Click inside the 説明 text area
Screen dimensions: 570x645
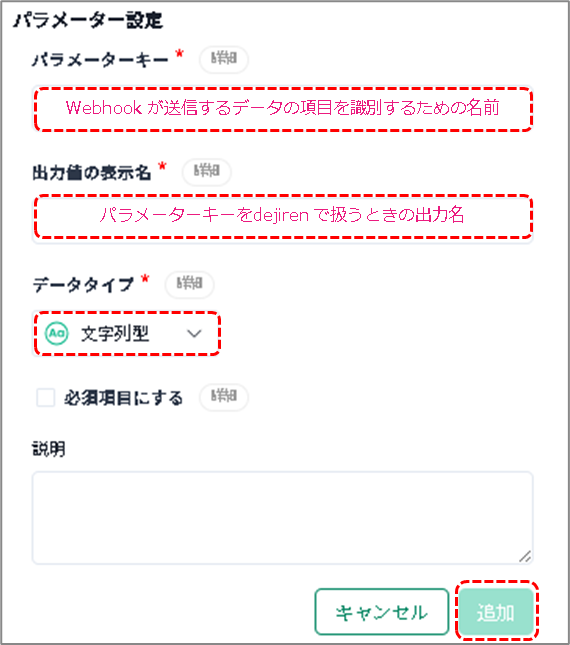283,518
